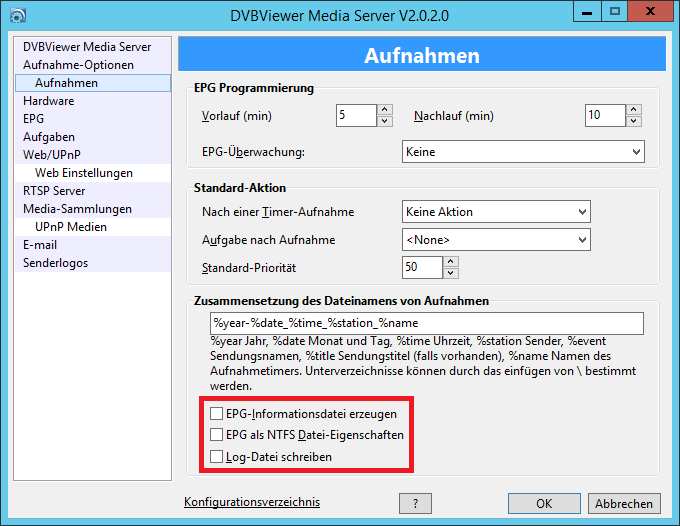The height and width of the screenshot is (526, 680).
Task: Lower Standard-Priorität using down arrow
Action: tap(450, 273)
